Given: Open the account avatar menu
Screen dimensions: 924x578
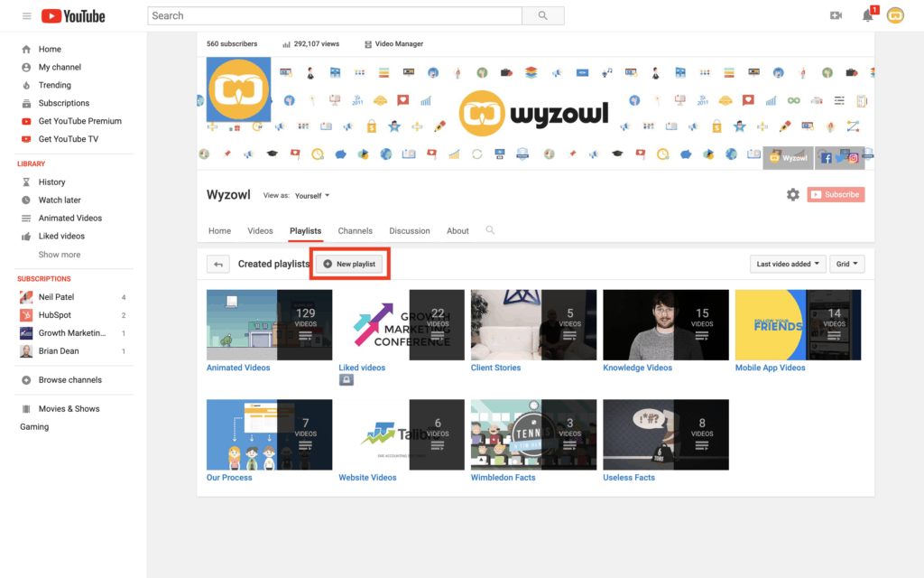Looking at the screenshot, I should click(x=895, y=16).
